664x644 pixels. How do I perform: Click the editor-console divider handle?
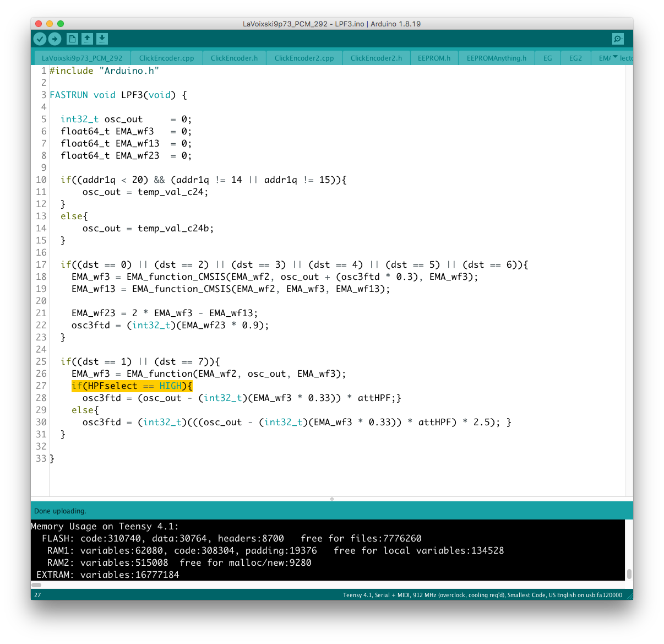point(331,499)
